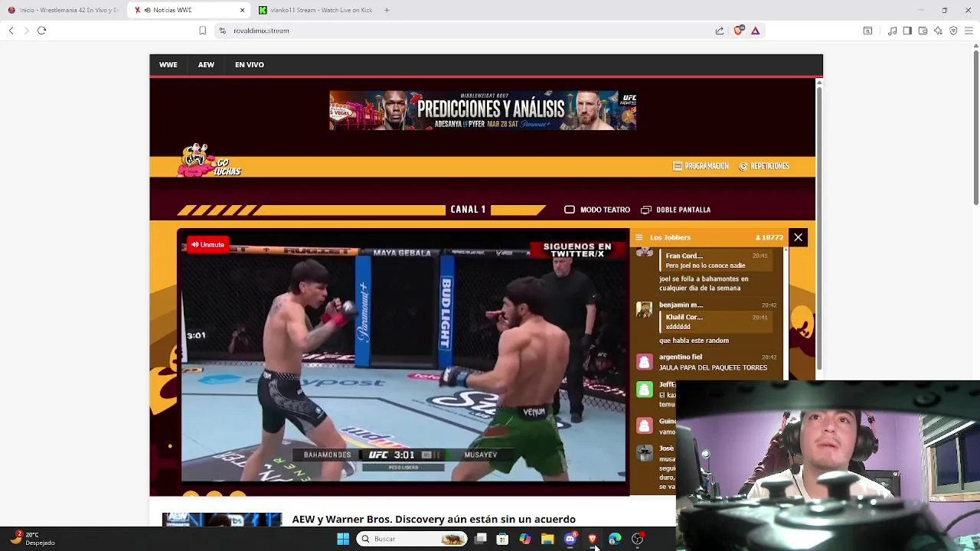Click the taskbar Buscar search box
The width and height of the screenshot is (980, 551).
tap(412, 539)
